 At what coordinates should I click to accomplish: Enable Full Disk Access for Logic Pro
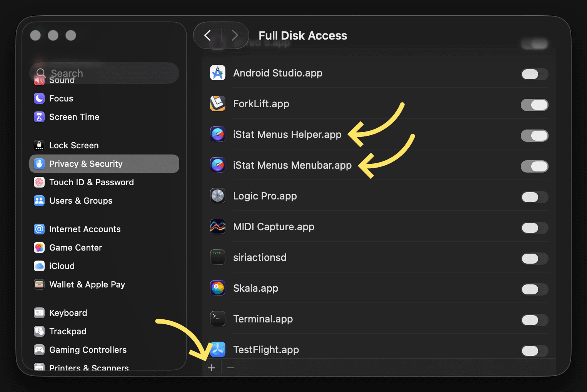(535, 197)
